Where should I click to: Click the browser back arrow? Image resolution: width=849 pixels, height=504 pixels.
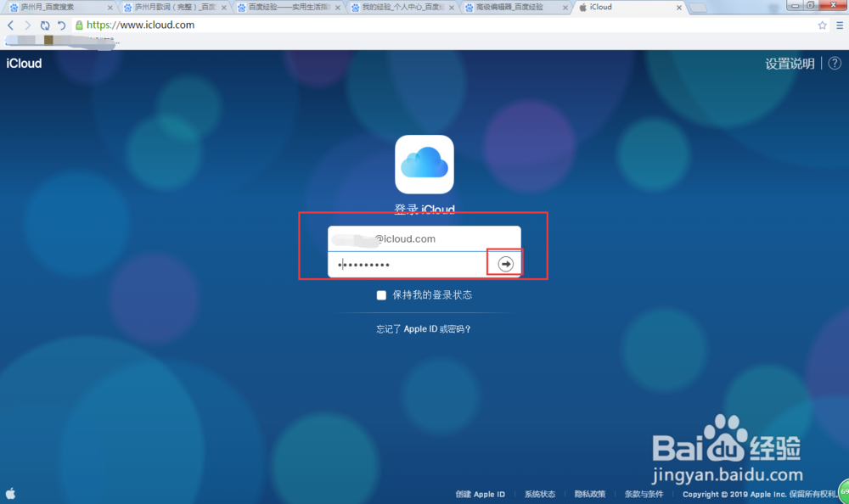point(10,25)
